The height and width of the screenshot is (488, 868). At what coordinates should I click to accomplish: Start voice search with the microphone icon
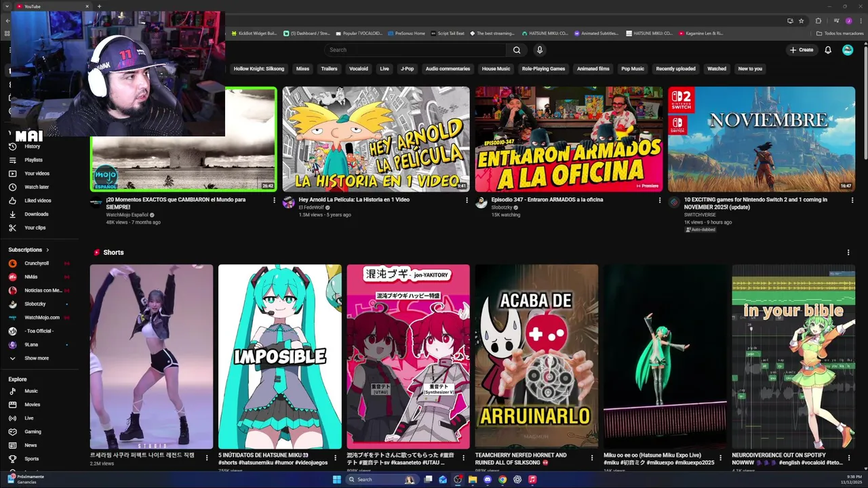(540, 49)
